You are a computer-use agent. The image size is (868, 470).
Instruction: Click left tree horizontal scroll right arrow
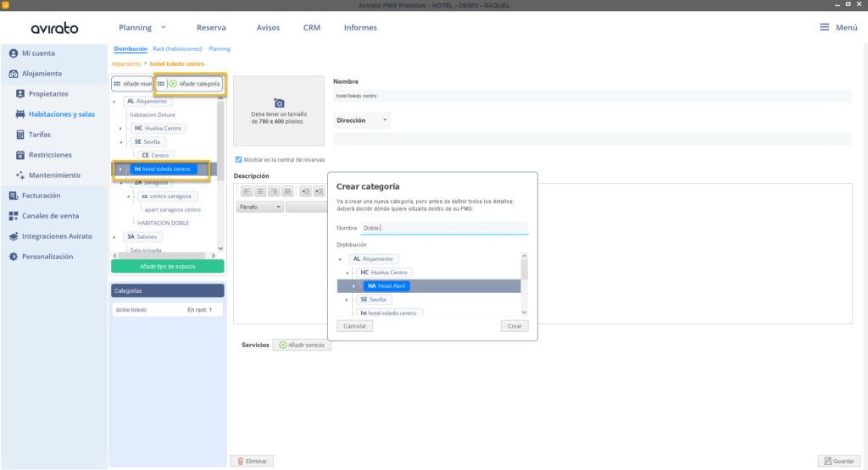tap(213, 256)
